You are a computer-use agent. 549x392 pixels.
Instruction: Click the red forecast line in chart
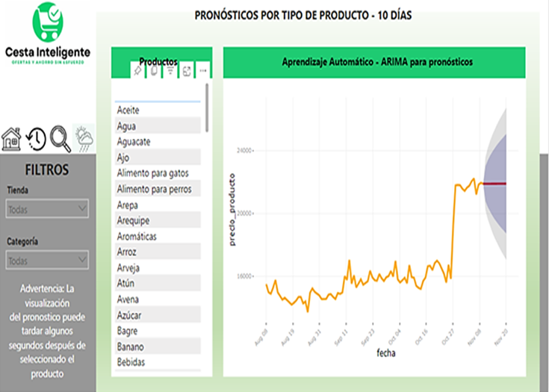[495, 184]
